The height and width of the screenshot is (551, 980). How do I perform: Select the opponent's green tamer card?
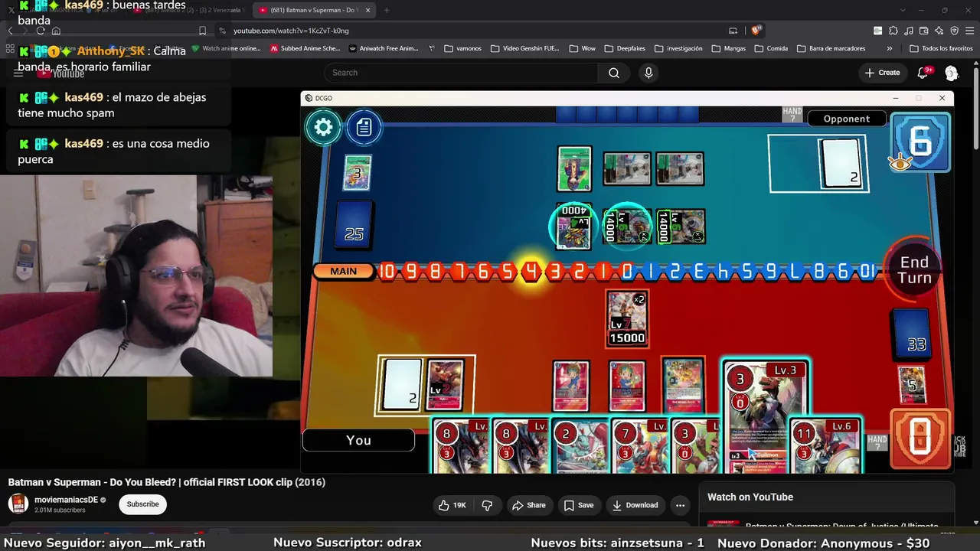pos(574,168)
